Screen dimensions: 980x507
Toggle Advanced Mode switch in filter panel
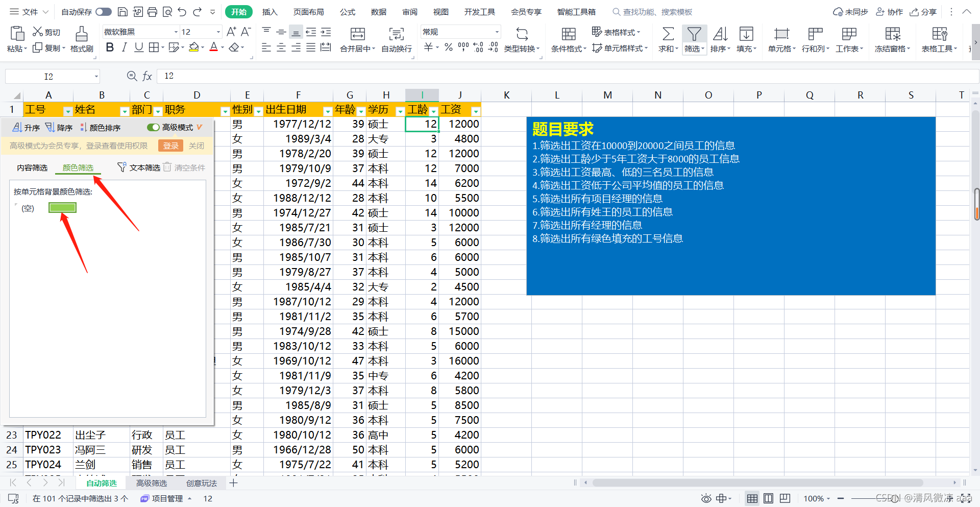(153, 127)
